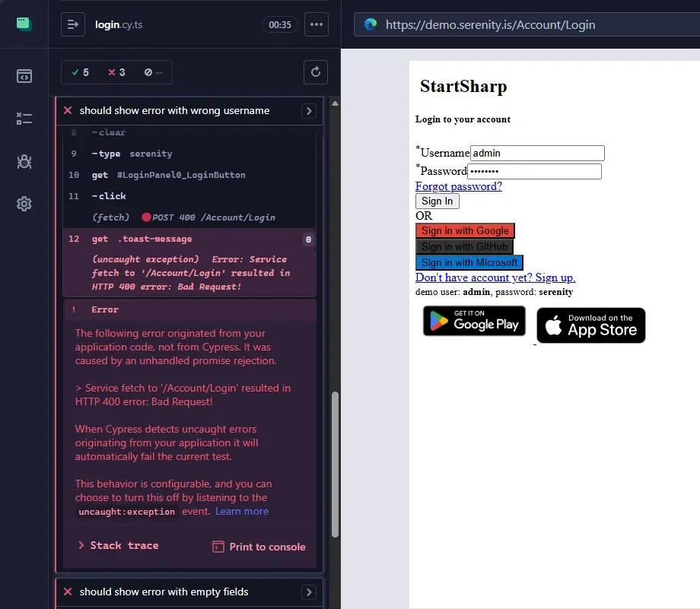Open empty fields test in IDE arrow
The width and height of the screenshot is (700, 609).
pos(309,592)
